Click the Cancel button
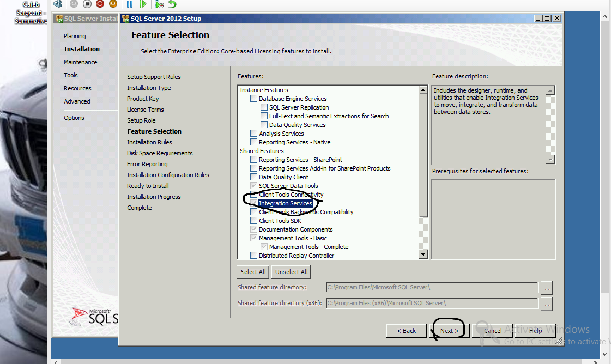The width and height of the screenshot is (611, 364). (493, 331)
